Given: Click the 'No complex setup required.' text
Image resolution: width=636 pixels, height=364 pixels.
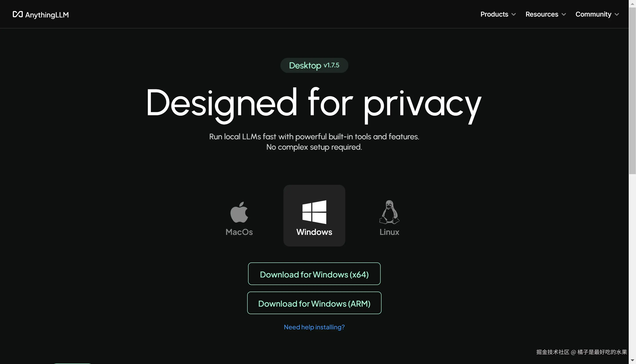Looking at the screenshot, I should (314, 147).
